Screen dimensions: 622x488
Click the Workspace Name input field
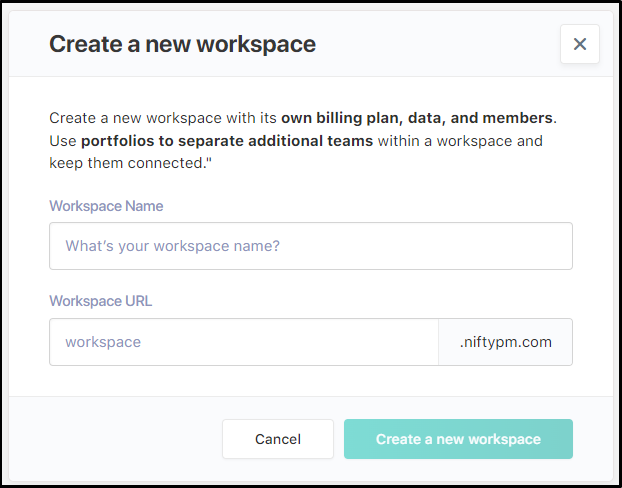(x=310, y=246)
